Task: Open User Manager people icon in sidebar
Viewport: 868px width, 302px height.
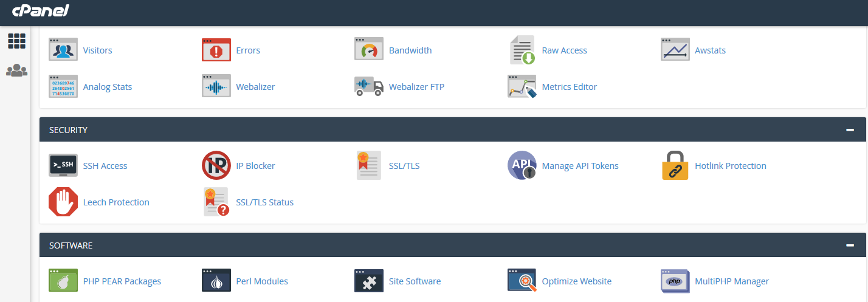Action: pyautogui.click(x=16, y=70)
